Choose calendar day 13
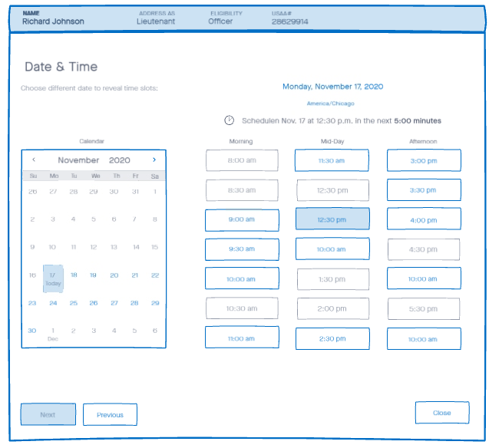489x448 pixels. (114, 247)
